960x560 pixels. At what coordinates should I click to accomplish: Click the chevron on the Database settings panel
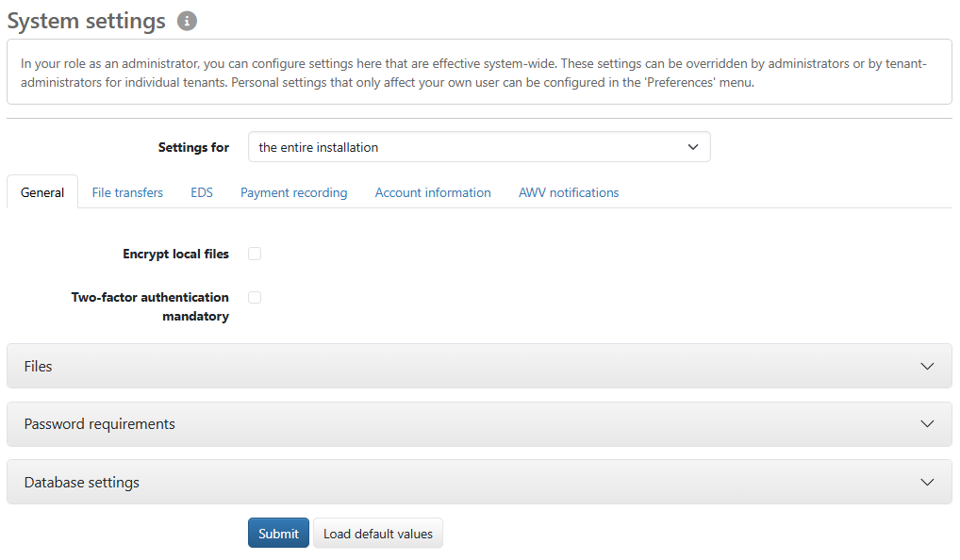(927, 482)
